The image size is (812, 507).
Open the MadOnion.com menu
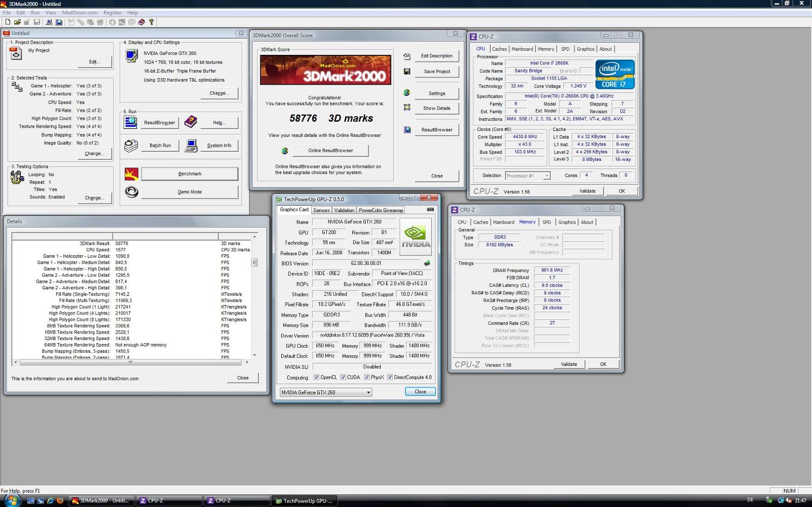(80, 13)
